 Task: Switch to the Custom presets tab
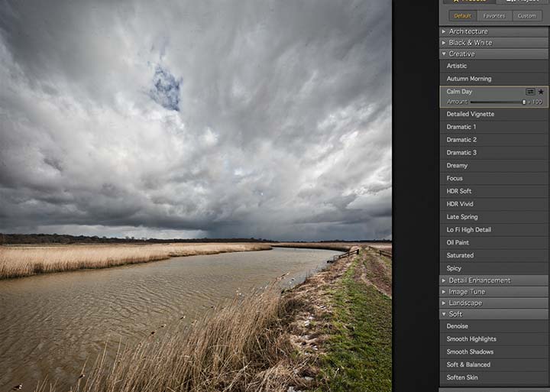(x=526, y=16)
